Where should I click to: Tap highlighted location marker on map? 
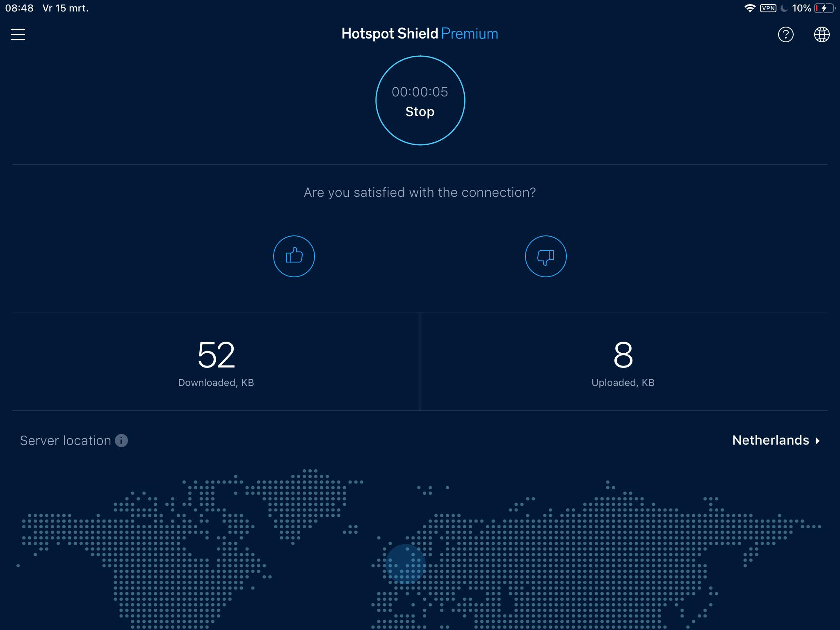(x=405, y=564)
